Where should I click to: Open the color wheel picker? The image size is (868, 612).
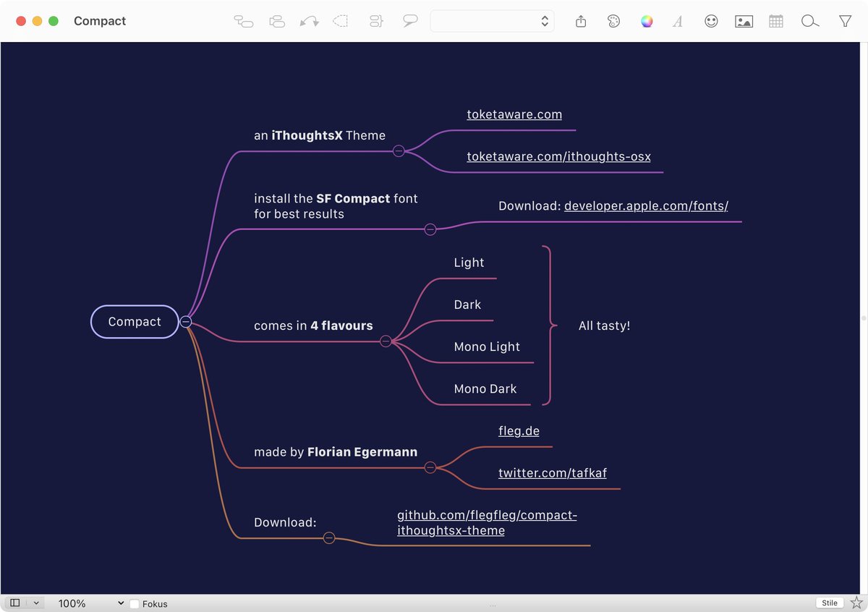point(647,22)
